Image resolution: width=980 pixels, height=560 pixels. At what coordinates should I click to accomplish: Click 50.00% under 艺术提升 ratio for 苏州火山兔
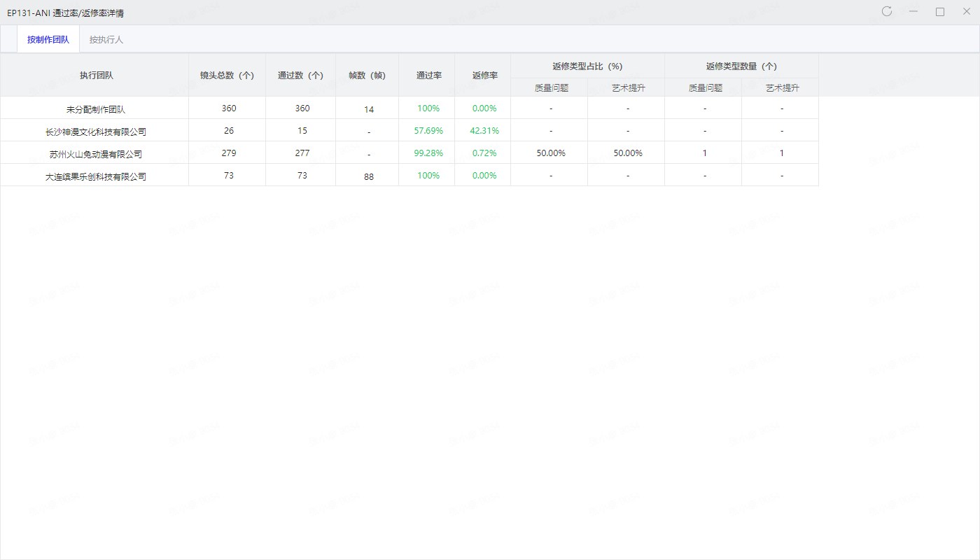(628, 153)
